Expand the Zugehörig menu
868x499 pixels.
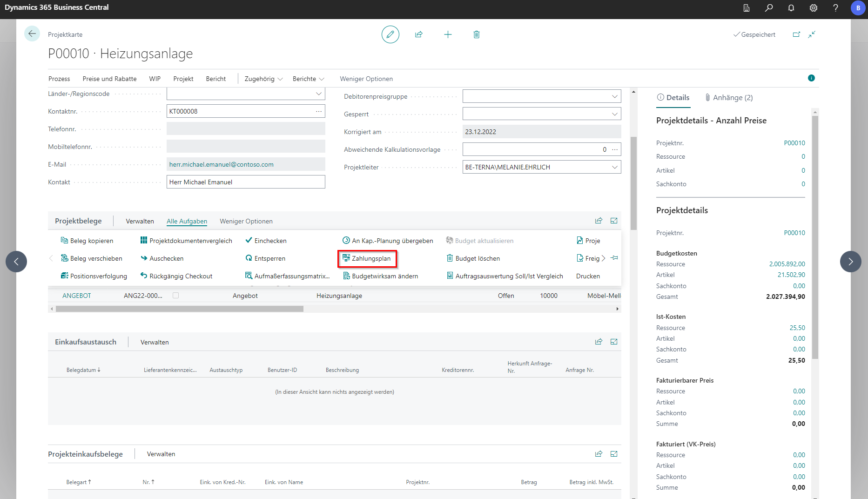click(x=263, y=79)
